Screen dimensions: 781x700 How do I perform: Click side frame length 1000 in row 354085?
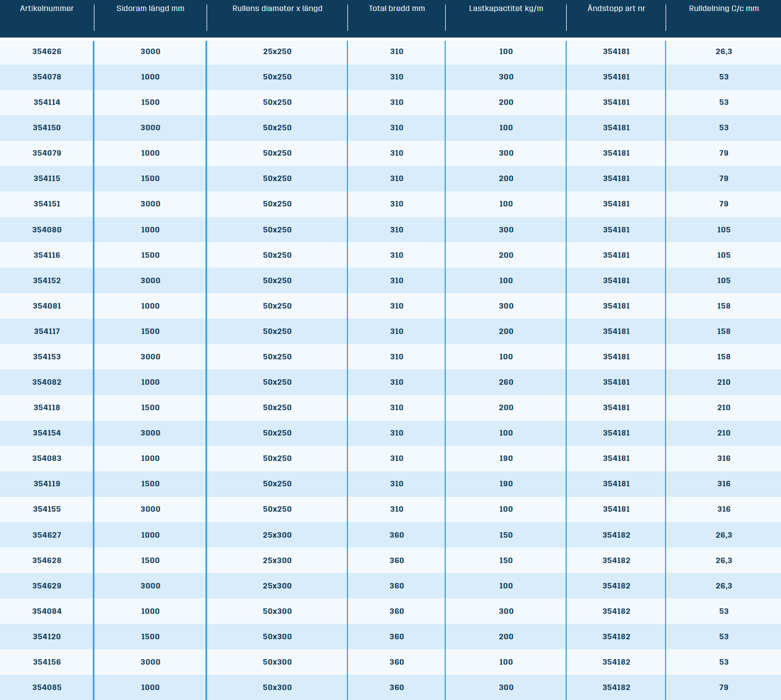pos(150,687)
